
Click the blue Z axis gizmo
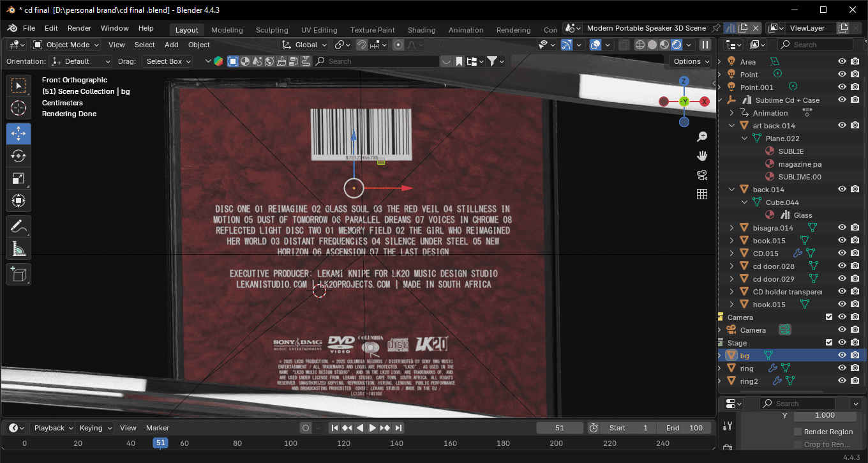tap(684, 81)
